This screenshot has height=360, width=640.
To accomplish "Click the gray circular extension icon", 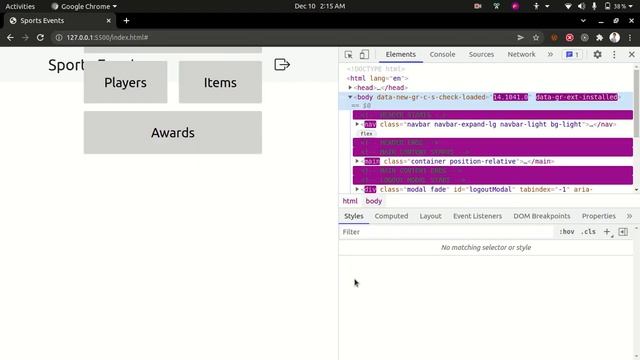I will pyautogui.click(x=584, y=37).
